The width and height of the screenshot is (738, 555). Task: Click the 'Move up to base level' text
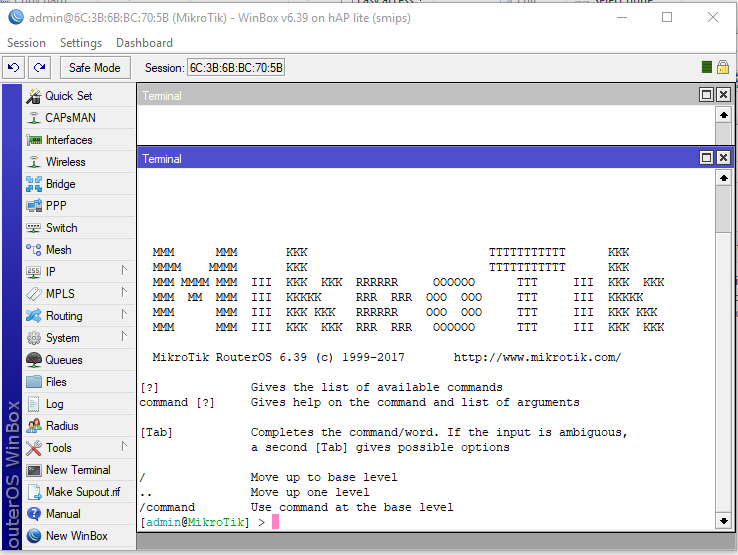click(324, 477)
